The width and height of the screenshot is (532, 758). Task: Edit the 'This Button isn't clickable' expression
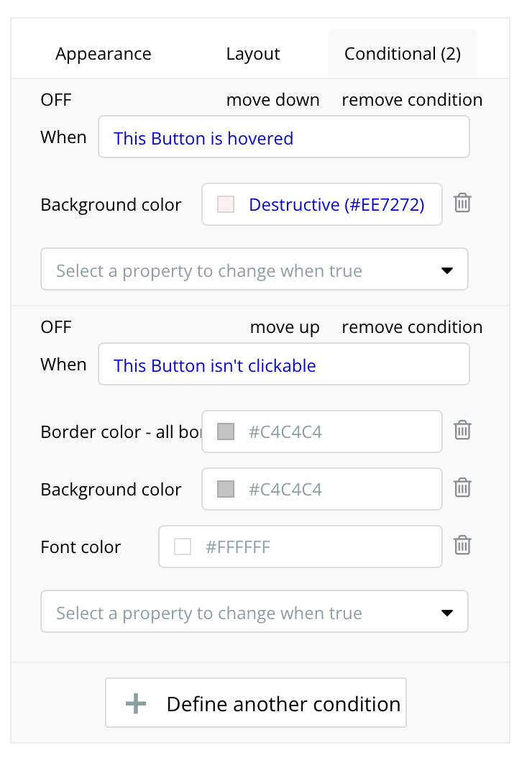point(283,365)
